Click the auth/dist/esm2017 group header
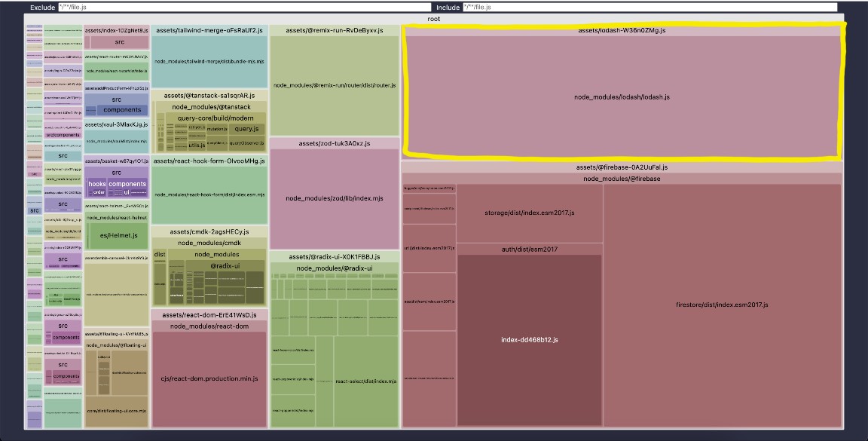Screen dimensions: 868x441 click(x=529, y=250)
